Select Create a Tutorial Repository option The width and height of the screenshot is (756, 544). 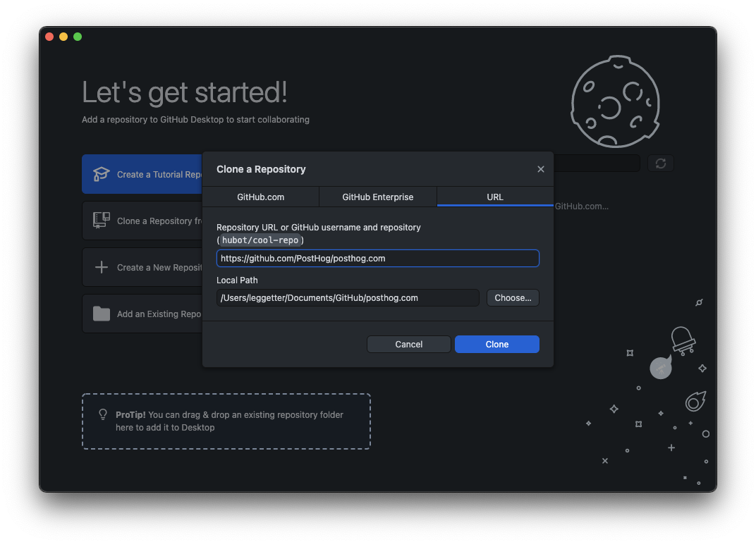(x=148, y=174)
